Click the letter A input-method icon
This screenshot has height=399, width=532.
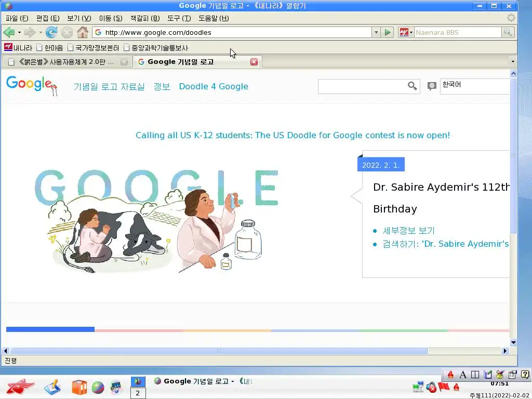[x=463, y=375]
